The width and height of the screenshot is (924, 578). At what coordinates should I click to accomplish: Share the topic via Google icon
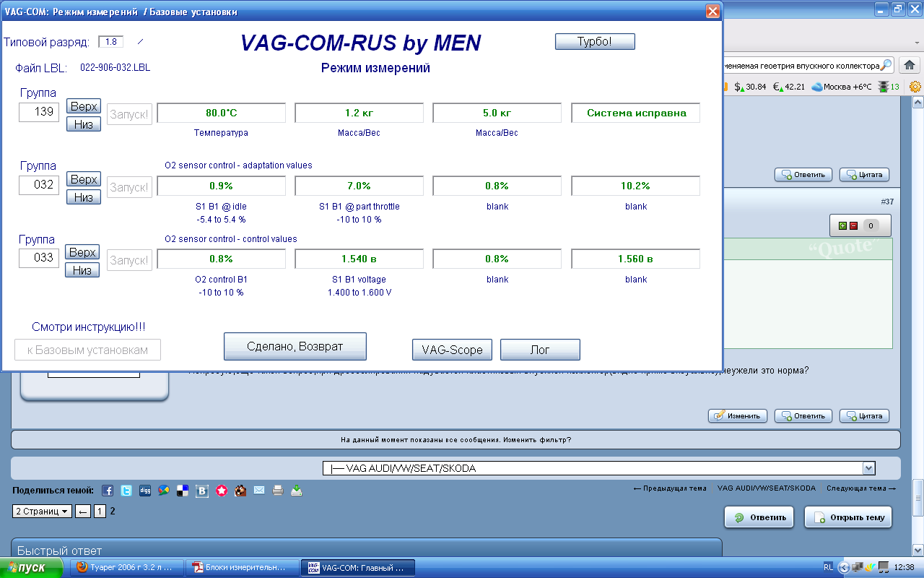click(164, 491)
